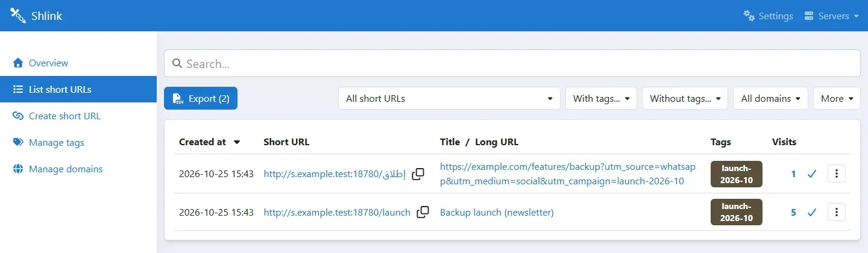
Task: Focus the Search input field
Action: click(x=512, y=63)
